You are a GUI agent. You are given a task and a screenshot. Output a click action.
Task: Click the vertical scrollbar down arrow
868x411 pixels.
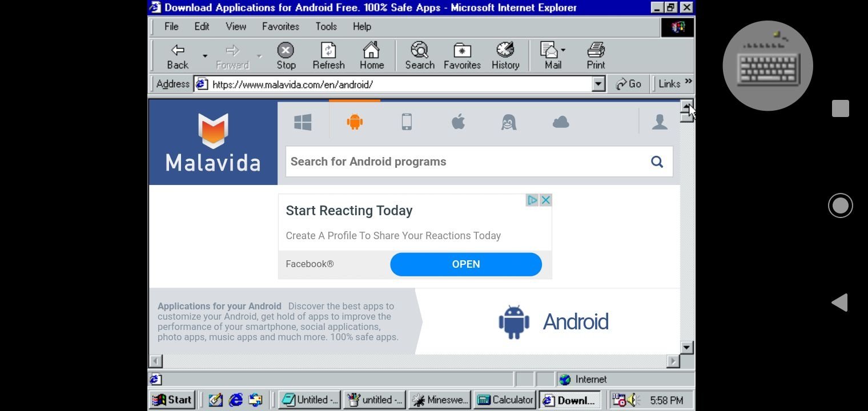(687, 347)
